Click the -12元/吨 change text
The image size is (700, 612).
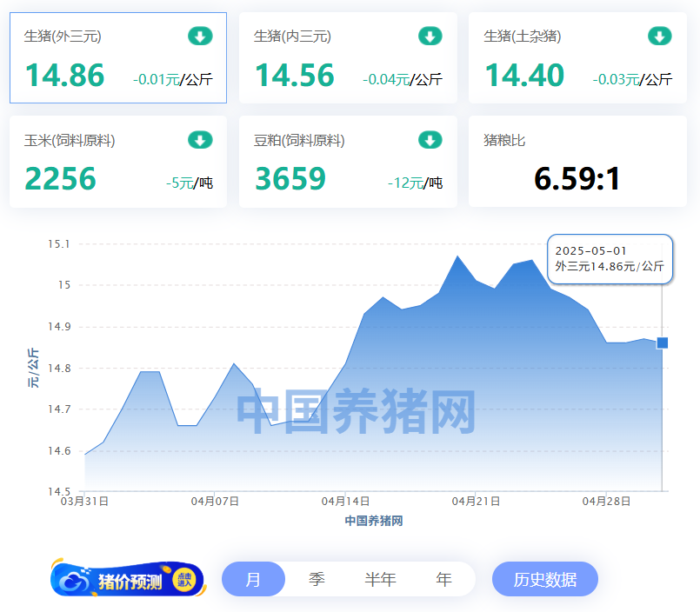click(415, 183)
